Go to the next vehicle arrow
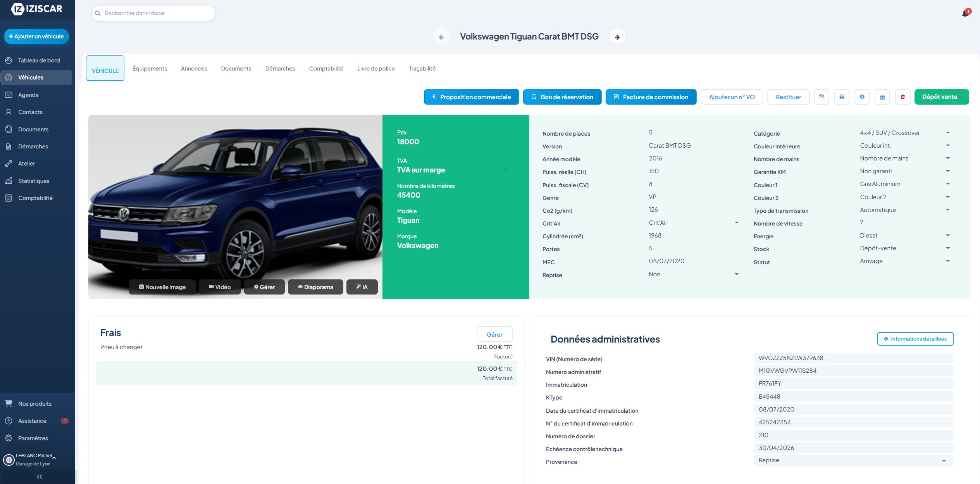This screenshot has height=484, width=980. coord(617,37)
